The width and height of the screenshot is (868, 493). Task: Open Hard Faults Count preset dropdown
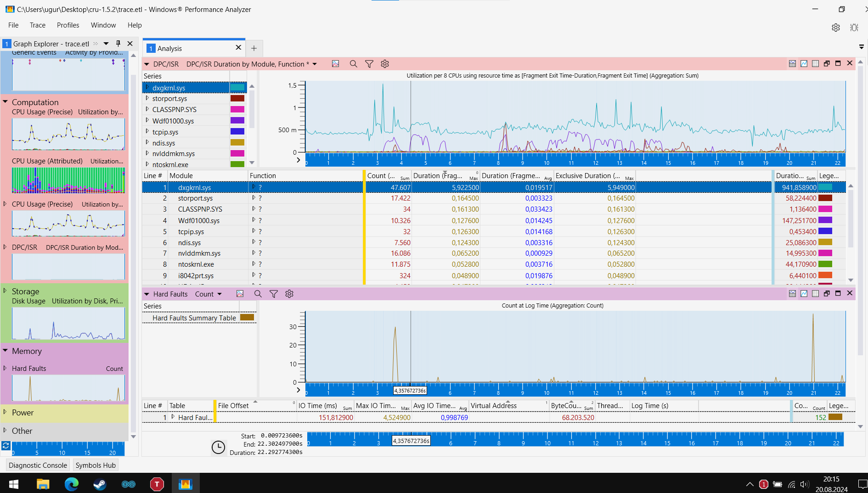point(220,294)
